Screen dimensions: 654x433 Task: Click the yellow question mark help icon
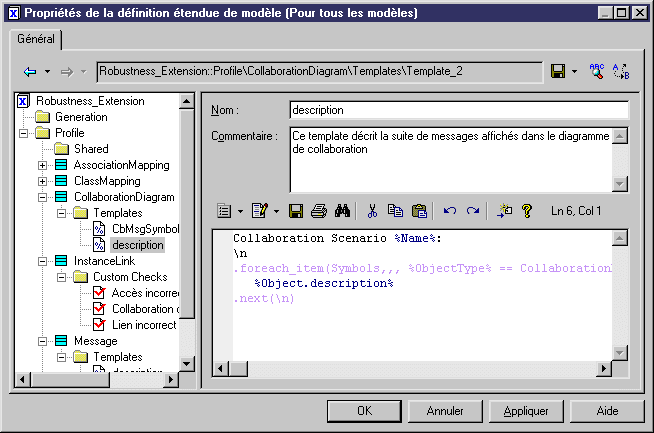point(527,211)
